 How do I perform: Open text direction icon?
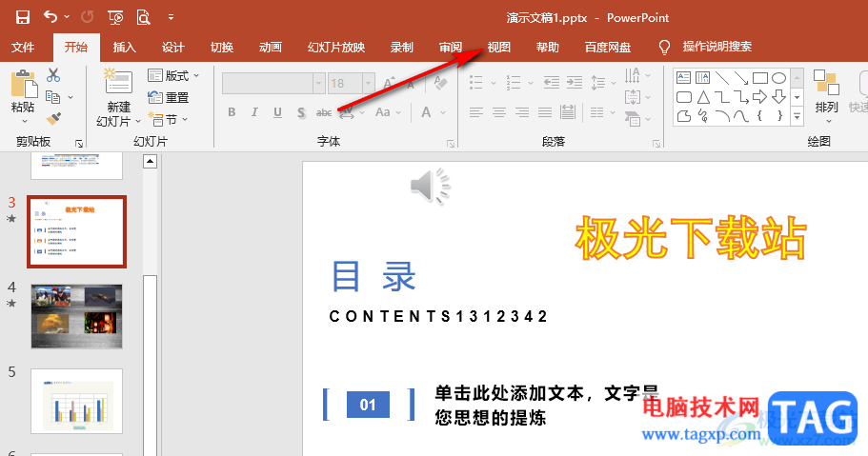632,75
